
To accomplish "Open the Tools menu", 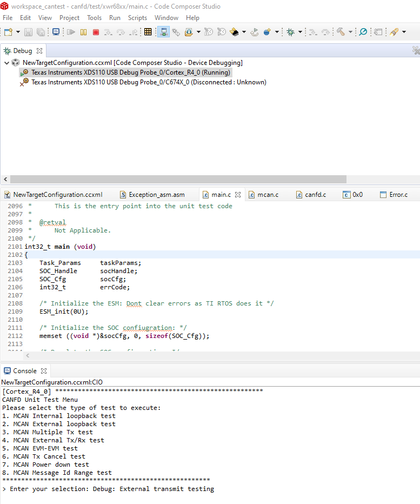I will click(x=94, y=18).
